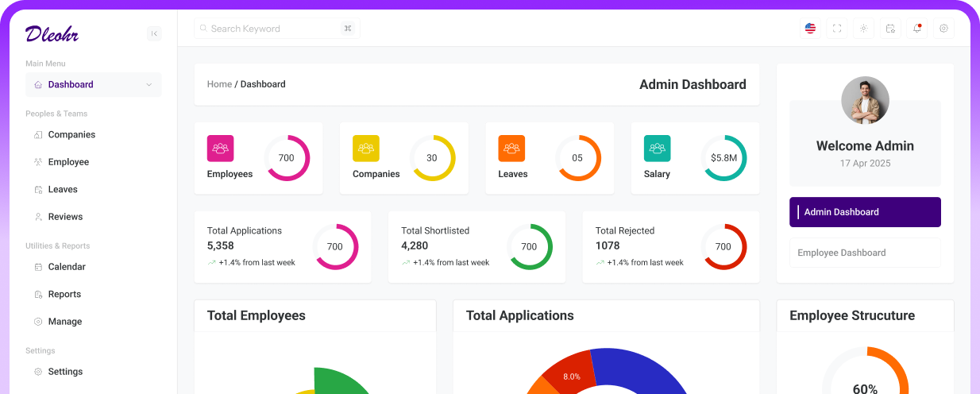
Task: Focus the Search Keyword field
Action: 277,29
